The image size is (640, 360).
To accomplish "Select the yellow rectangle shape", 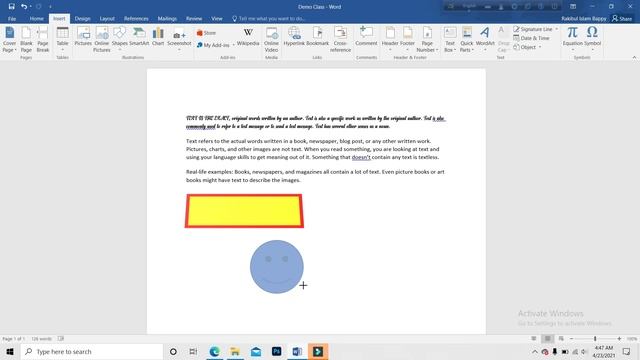I will pyautogui.click(x=244, y=211).
